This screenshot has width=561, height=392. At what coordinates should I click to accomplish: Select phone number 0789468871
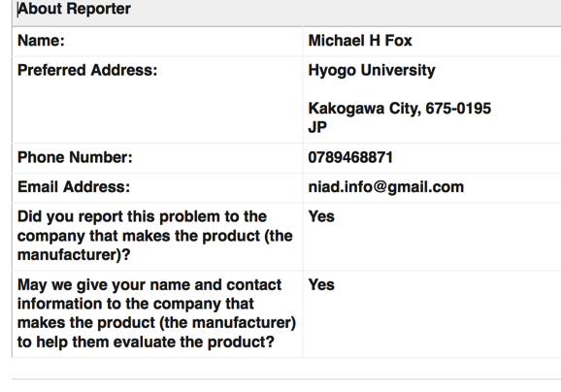350,157
